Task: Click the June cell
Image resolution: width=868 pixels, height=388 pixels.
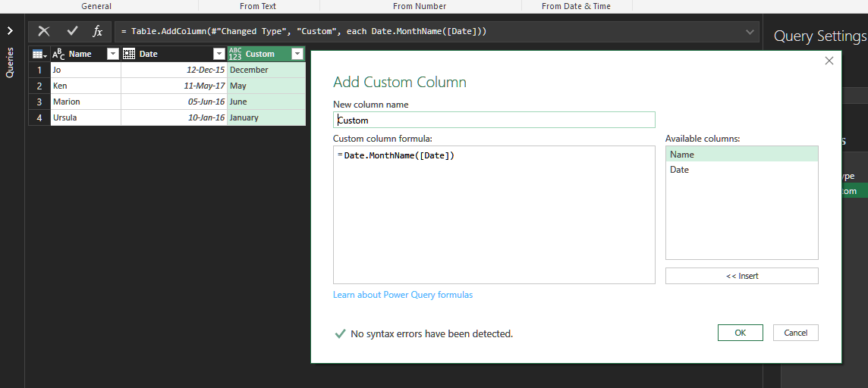Action: pyautogui.click(x=266, y=102)
